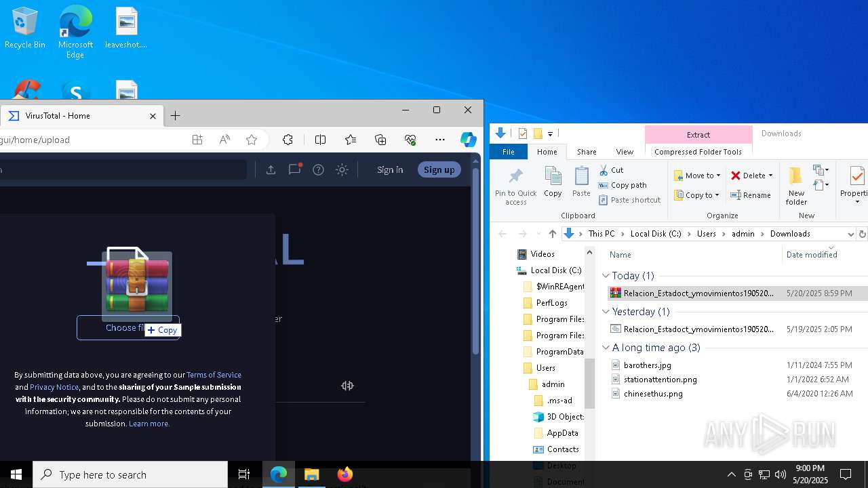This screenshot has width=868, height=488.
Task: Open Favorites list icon in Edge toolbar
Action: pos(351,140)
